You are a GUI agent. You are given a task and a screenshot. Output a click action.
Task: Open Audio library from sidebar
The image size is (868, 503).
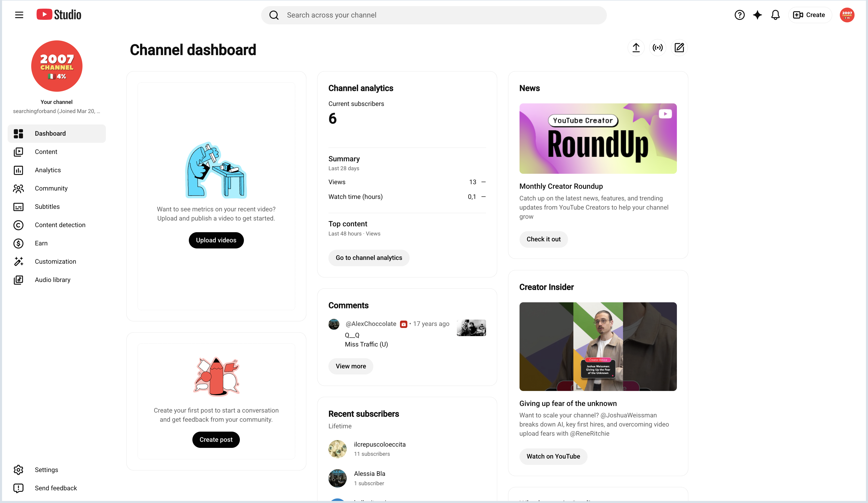57,280
